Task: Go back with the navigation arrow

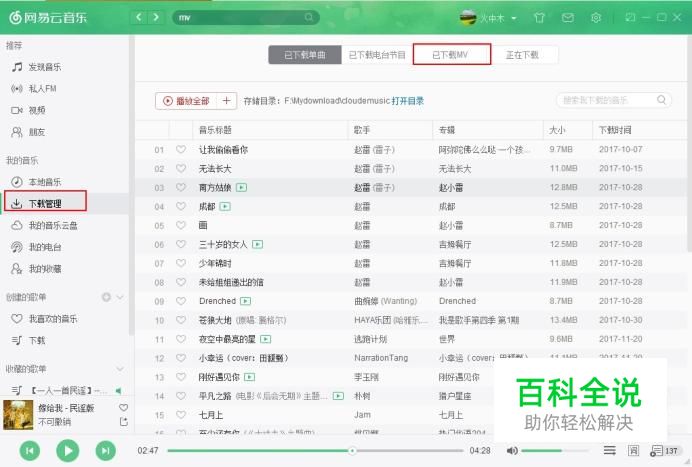Action: pos(139,17)
